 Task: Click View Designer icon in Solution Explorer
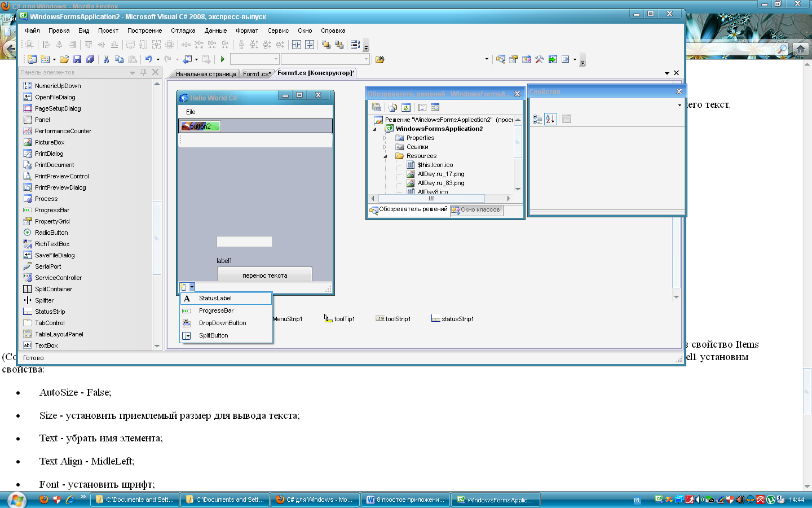pyautogui.click(x=435, y=107)
